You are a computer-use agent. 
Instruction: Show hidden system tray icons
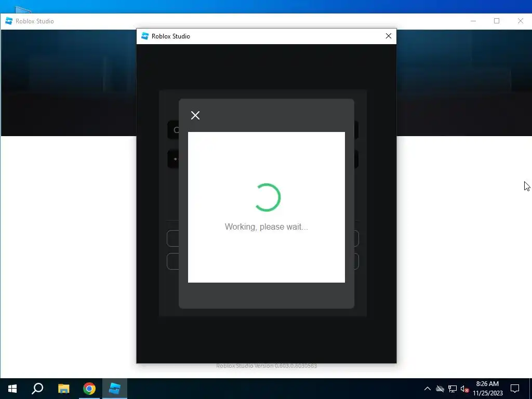428,389
